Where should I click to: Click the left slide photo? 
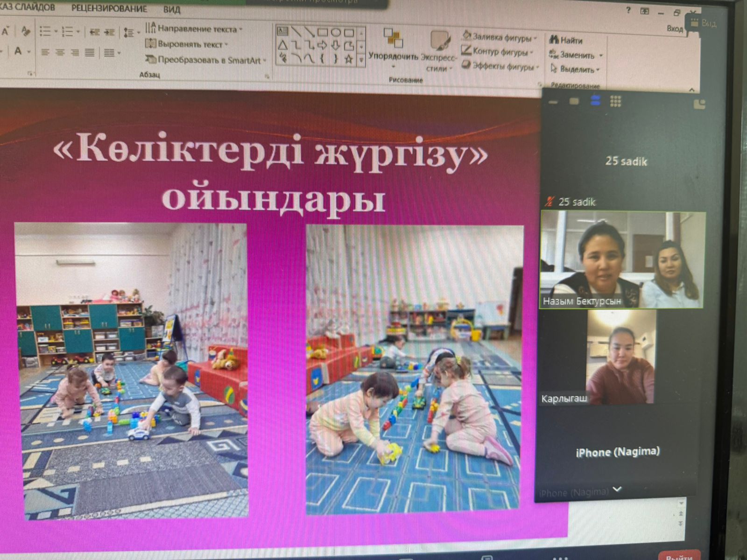click(131, 370)
